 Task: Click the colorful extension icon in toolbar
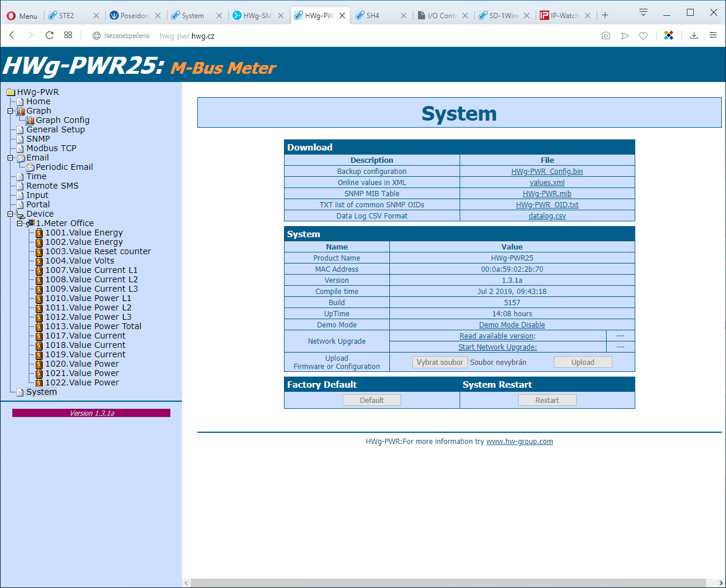pyautogui.click(x=669, y=36)
